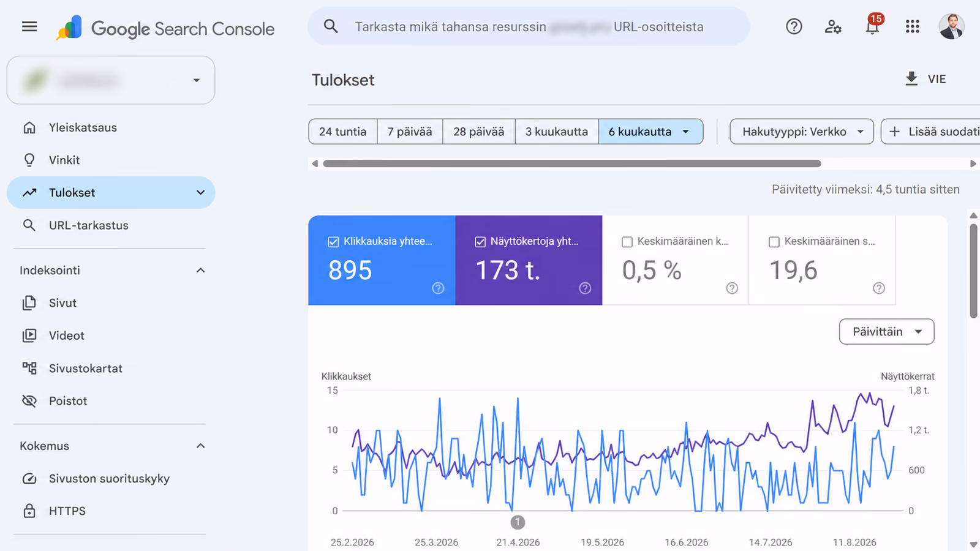Uncheck Klikkauksia yhteensä checkbox
Screen dimensions: 980x551
pos(333,242)
